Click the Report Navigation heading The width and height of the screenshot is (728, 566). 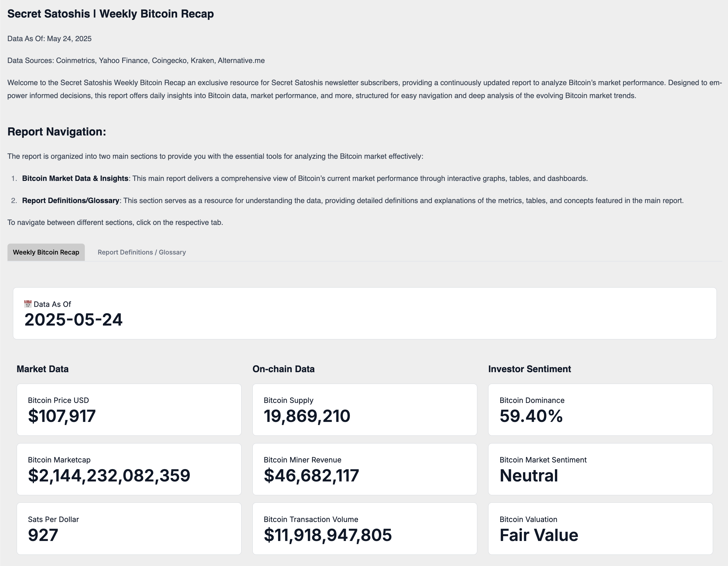click(57, 132)
